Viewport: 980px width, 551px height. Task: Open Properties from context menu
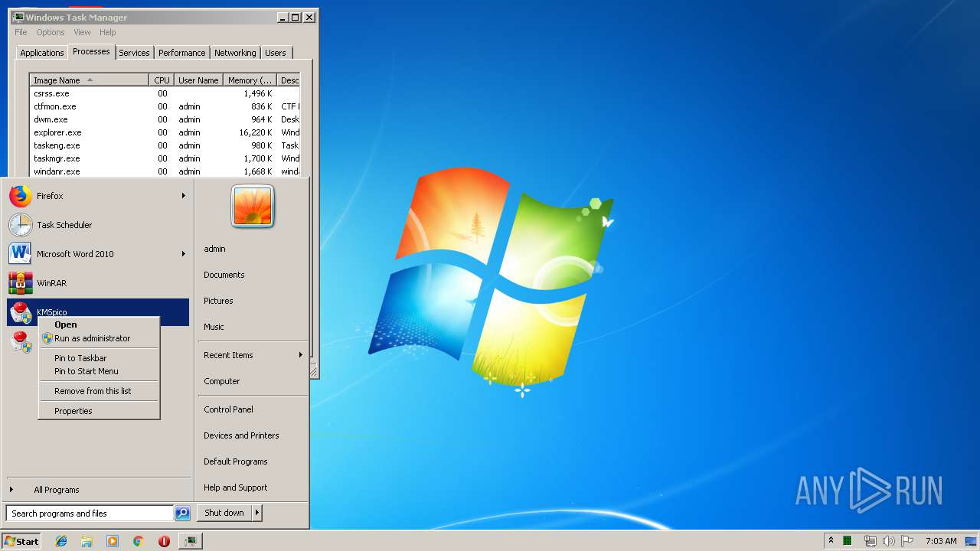tap(99, 411)
